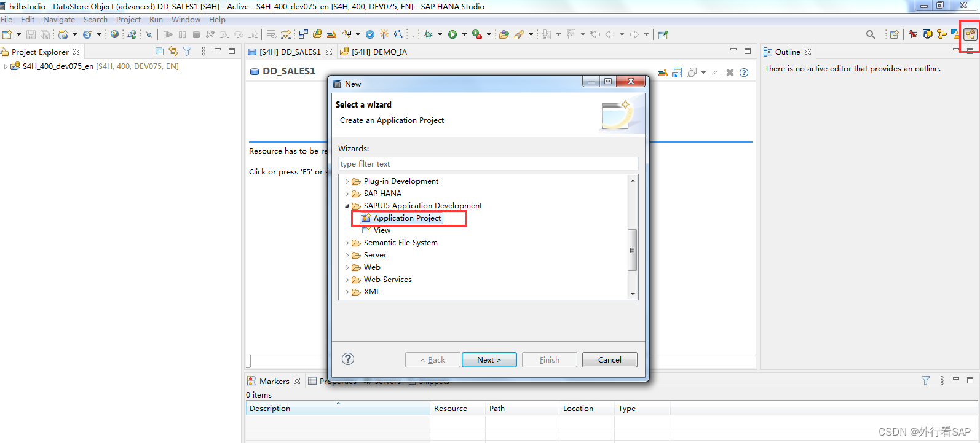Click the Back navigation arrow in toolbar
Screen dimensions: 980x443
click(610, 34)
